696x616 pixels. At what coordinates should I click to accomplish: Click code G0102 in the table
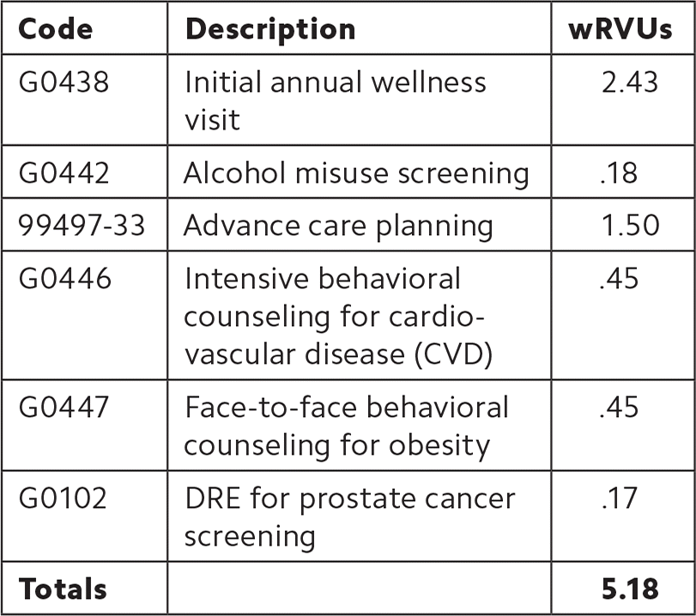[x=64, y=498]
